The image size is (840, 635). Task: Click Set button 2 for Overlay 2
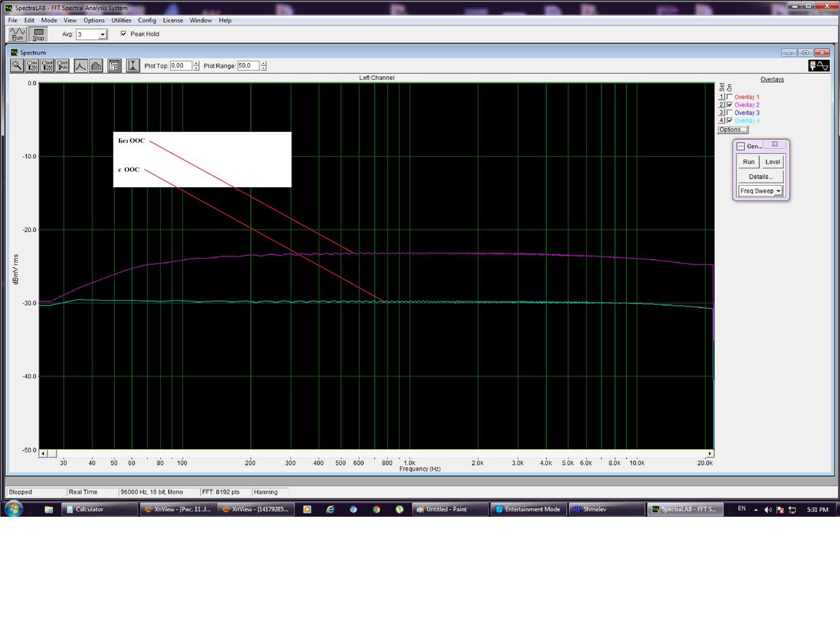click(x=721, y=104)
